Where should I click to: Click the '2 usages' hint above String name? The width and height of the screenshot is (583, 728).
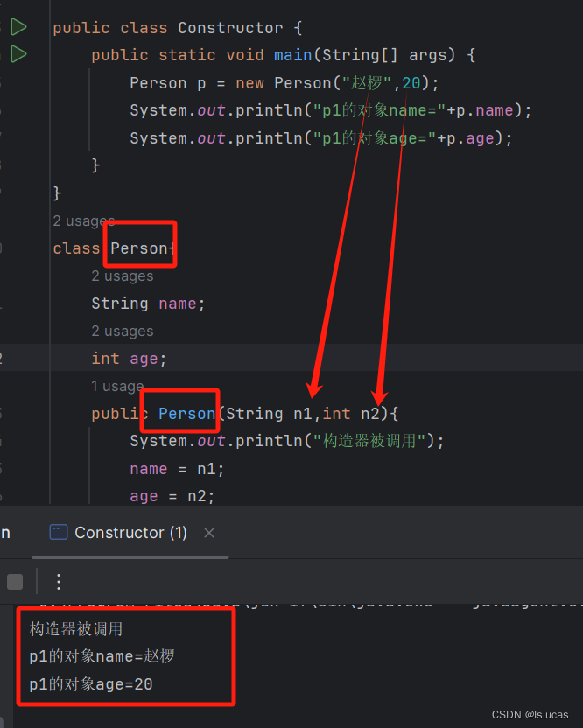(x=123, y=276)
